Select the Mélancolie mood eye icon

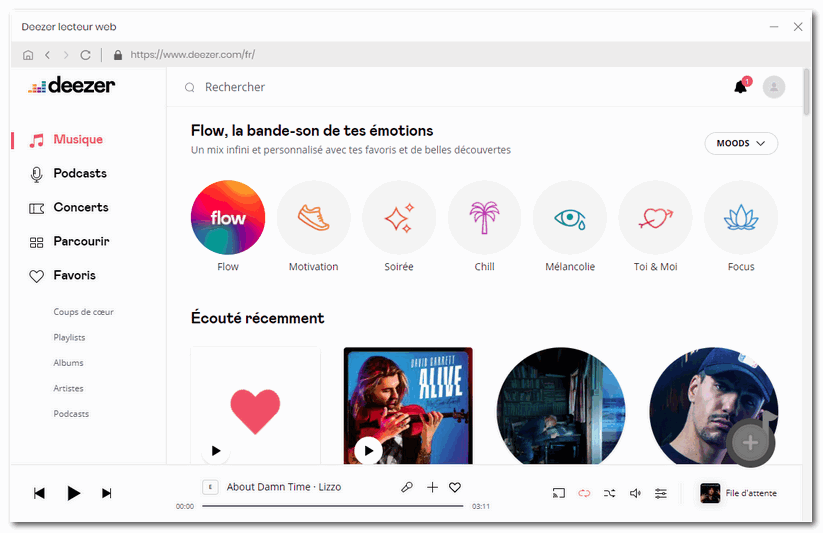click(x=570, y=217)
